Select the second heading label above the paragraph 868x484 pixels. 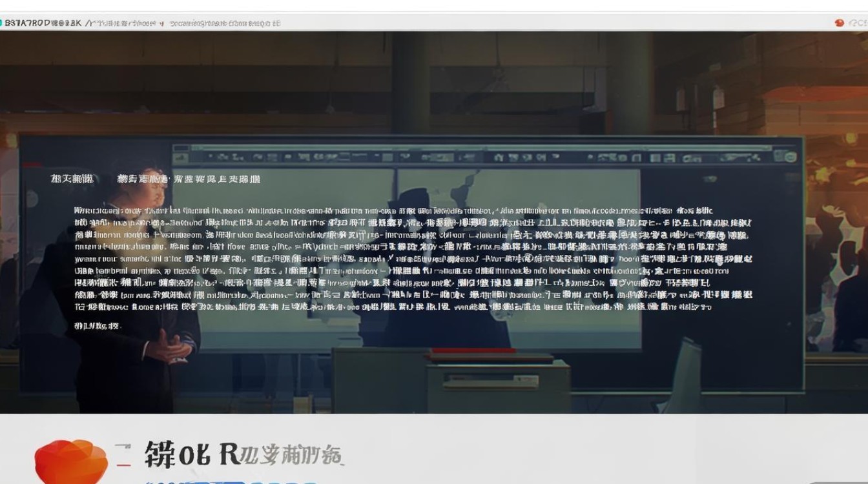point(189,179)
